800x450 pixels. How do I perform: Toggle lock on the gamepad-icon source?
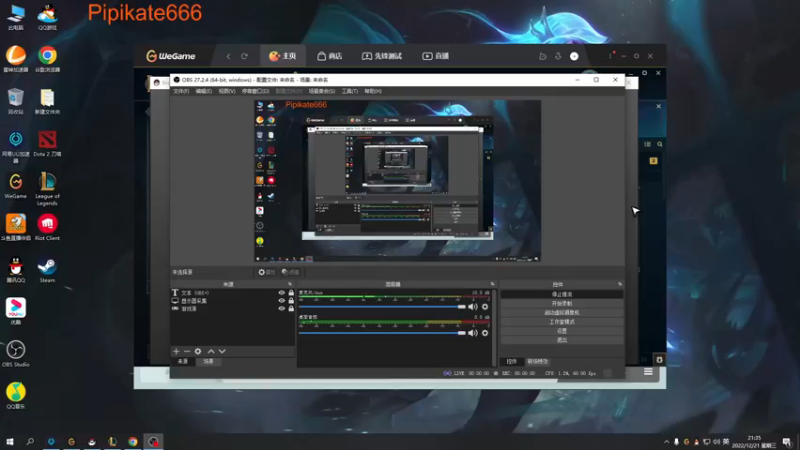pos(291,309)
